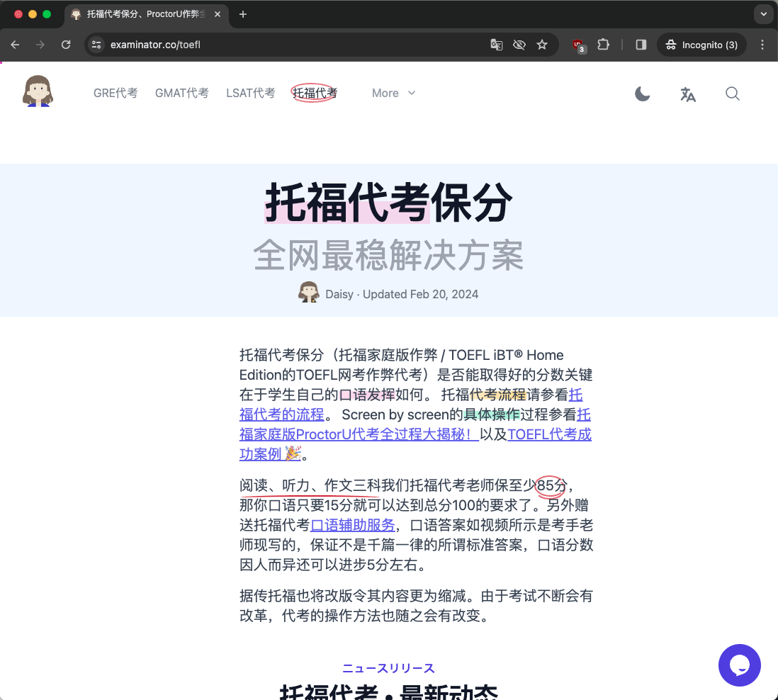
Task: Click the crossed-eye tracking protection icon
Action: click(519, 45)
